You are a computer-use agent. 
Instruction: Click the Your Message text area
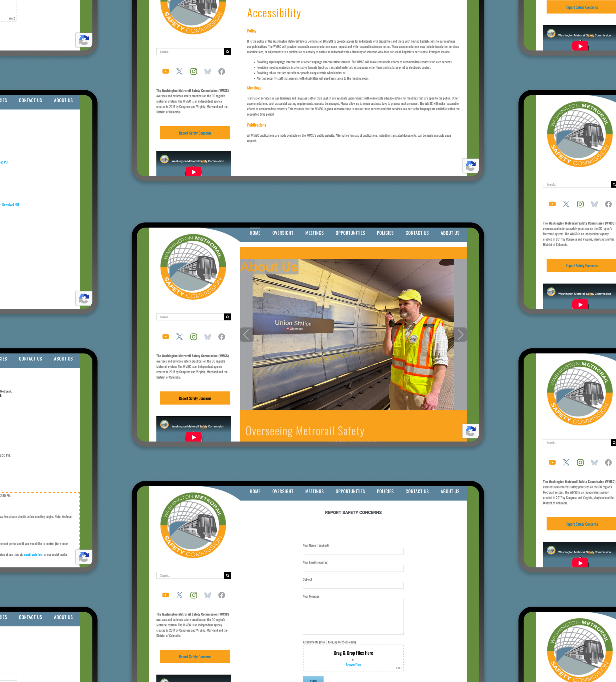click(x=353, y=617)
